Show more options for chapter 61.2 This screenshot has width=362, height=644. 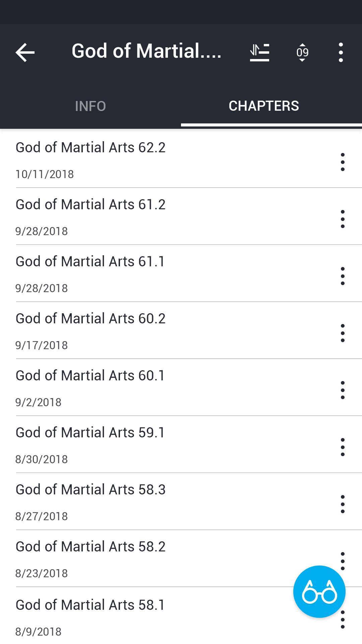pyautogui.click(x=343, y=219)
